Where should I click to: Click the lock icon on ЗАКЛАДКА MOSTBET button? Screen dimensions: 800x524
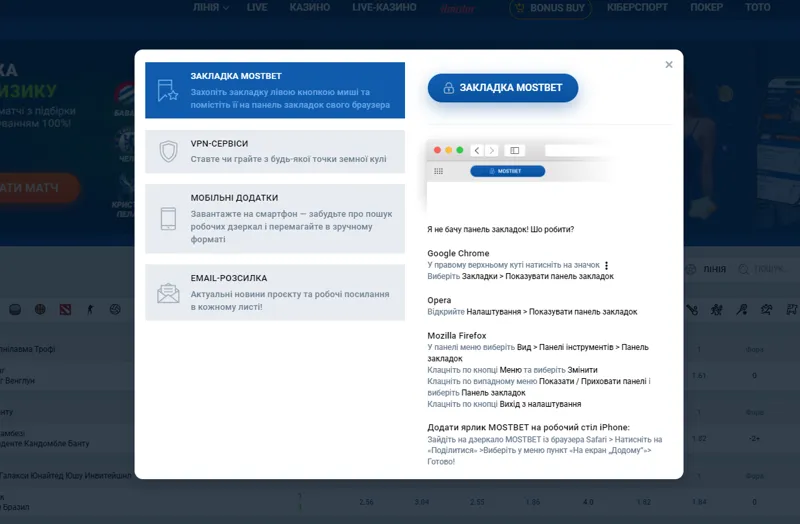pos(448,88)
